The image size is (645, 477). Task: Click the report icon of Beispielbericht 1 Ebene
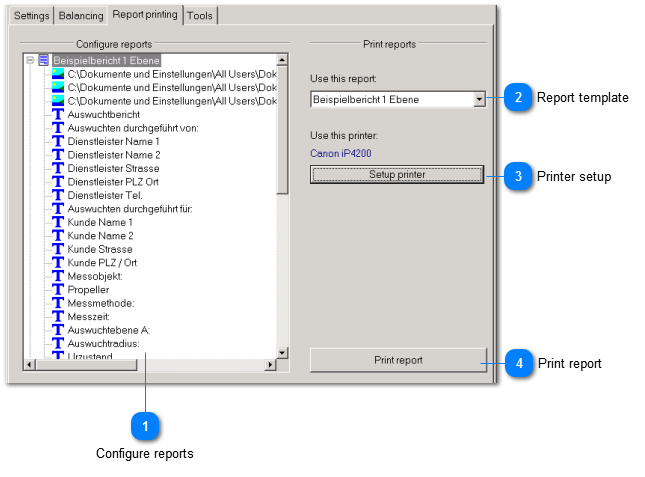click(x=44, y=61)
